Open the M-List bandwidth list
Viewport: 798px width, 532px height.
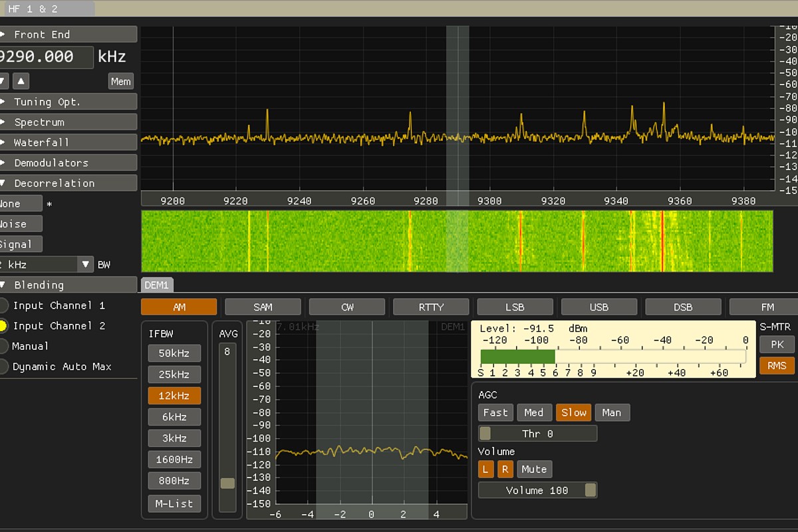(174, 503)
